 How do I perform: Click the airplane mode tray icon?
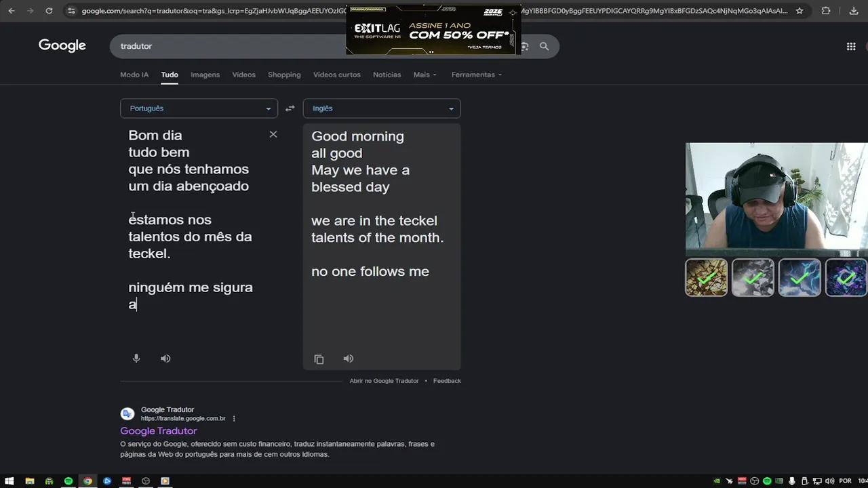pos(729,481)
